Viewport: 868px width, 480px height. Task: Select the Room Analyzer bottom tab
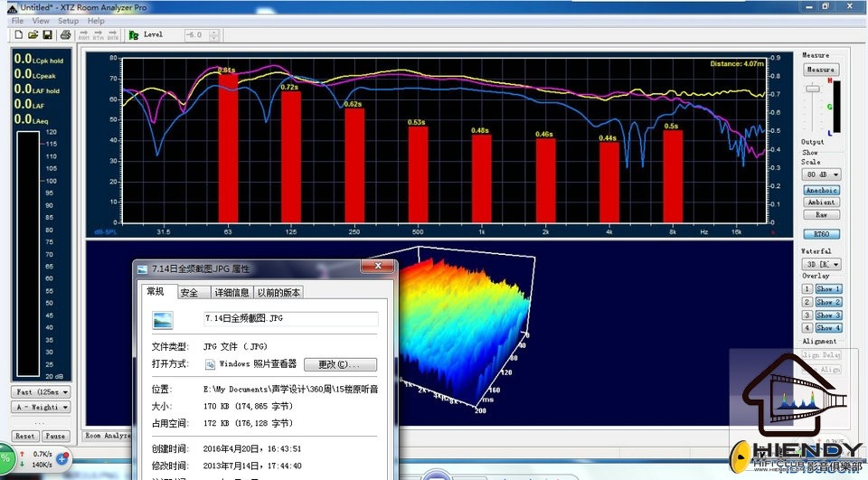(x=108, y=436)
